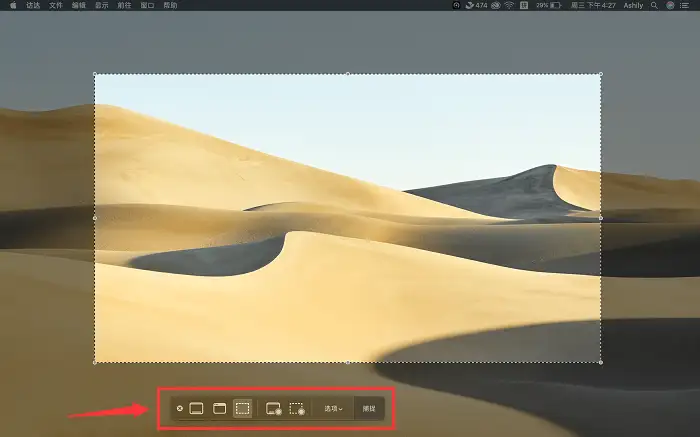Open the 帮助 menu

click(x=170, y=5)
